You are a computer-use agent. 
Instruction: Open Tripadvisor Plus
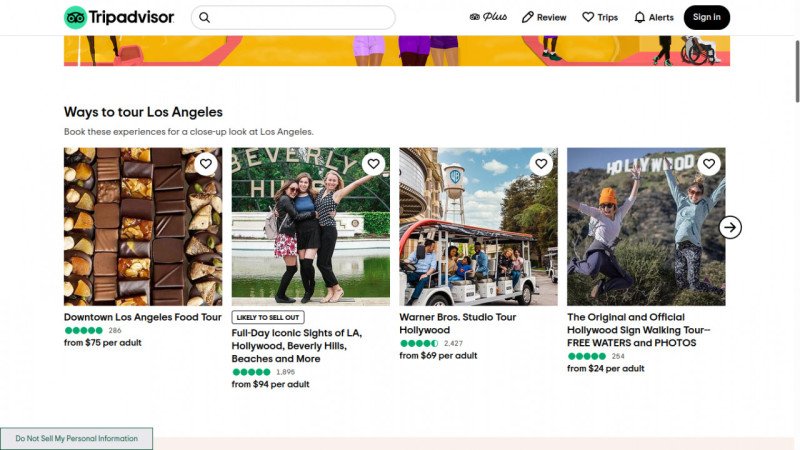(x=488, y=17)
